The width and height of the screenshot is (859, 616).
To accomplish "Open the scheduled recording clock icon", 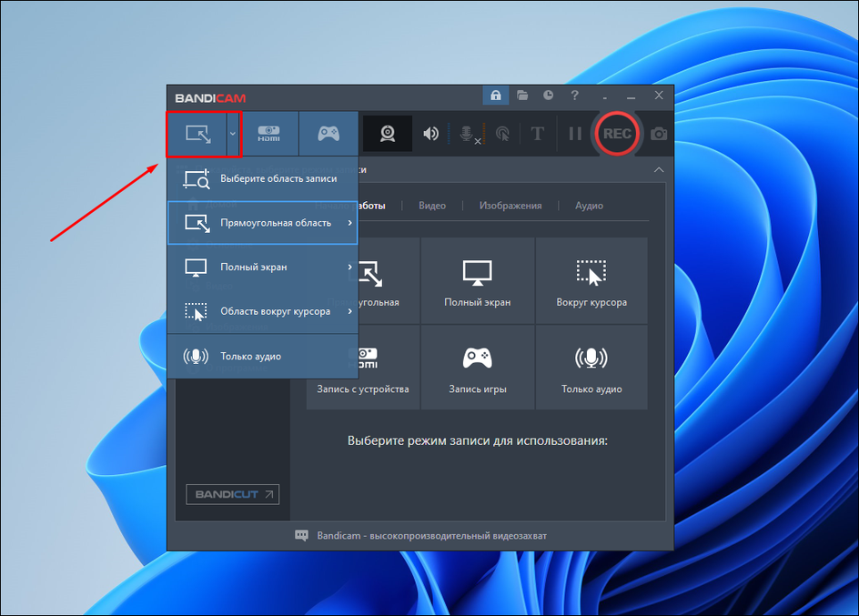I will (548, 96).
